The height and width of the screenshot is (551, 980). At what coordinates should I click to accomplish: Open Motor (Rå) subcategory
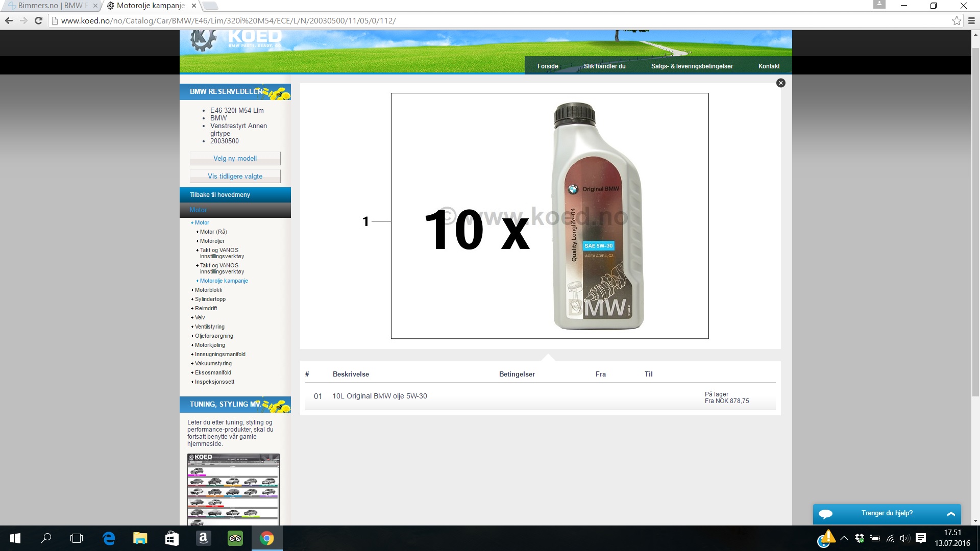click(213, 232)
